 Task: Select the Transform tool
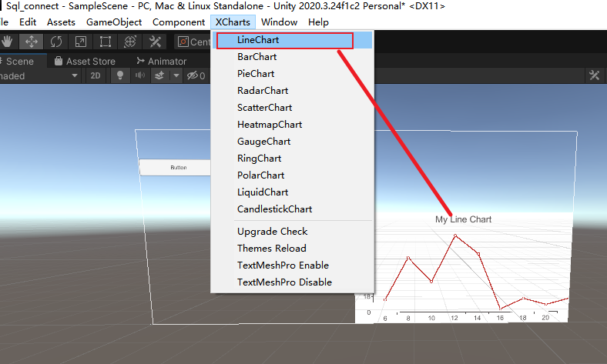pyautogui.click(x=130, y=42)
